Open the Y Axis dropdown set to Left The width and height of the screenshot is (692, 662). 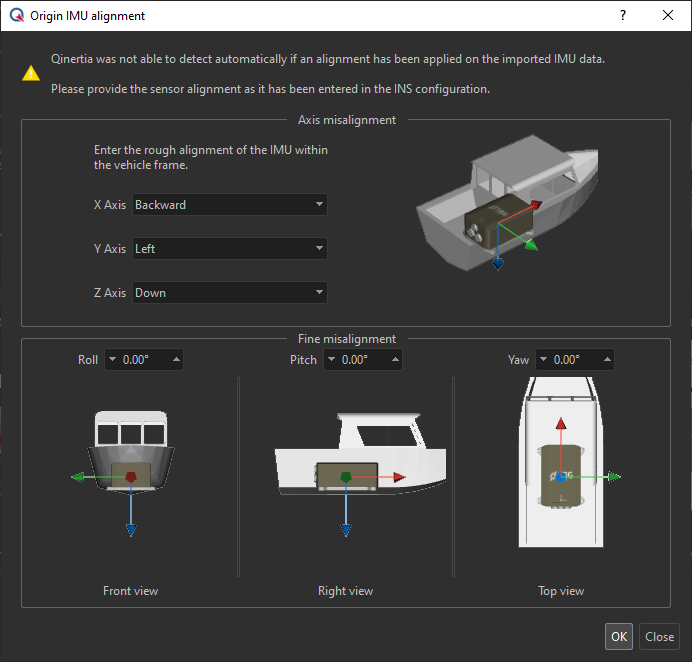pyautogui.click(x=230, y=249)
